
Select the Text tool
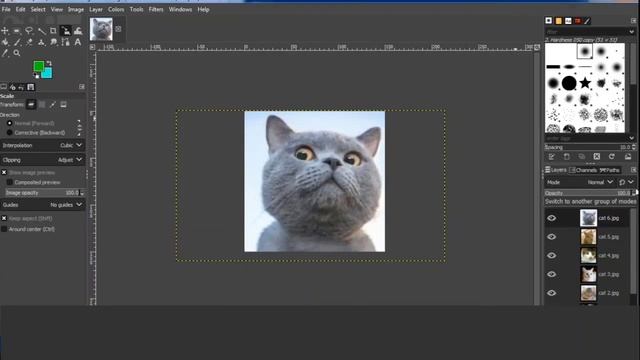(78, 42)
